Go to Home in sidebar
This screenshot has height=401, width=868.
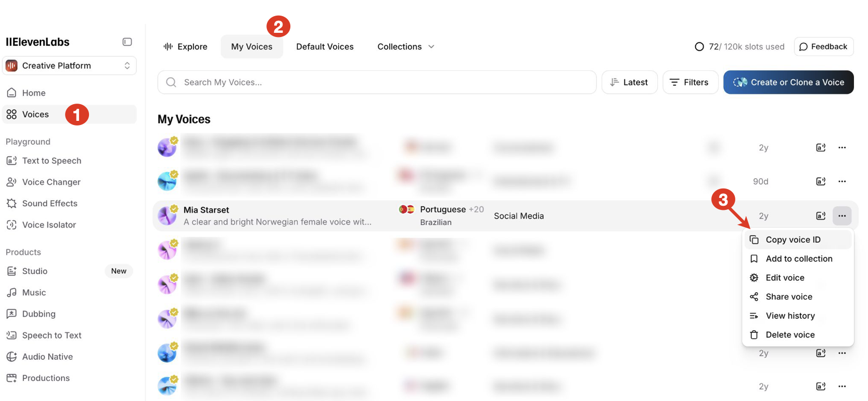point(69,93)
